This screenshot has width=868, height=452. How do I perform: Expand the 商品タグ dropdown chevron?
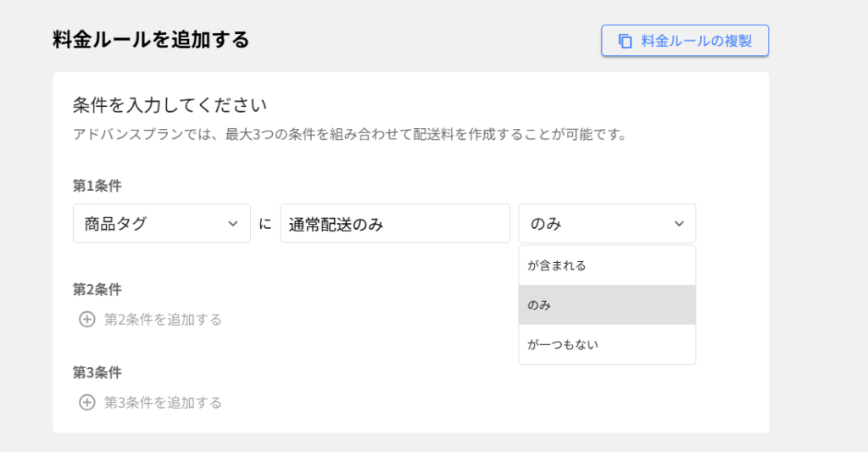233,224
